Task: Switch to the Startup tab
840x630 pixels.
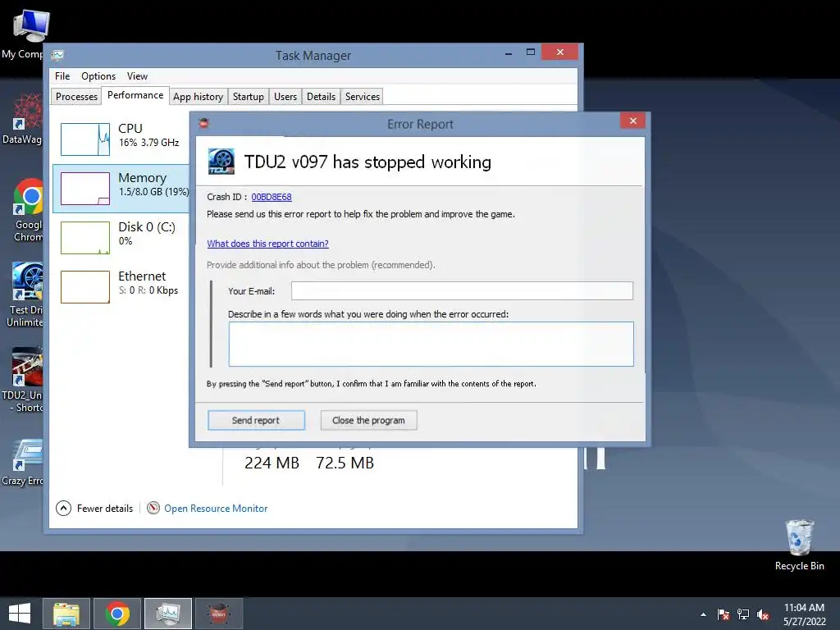Action: click(248, 97)
